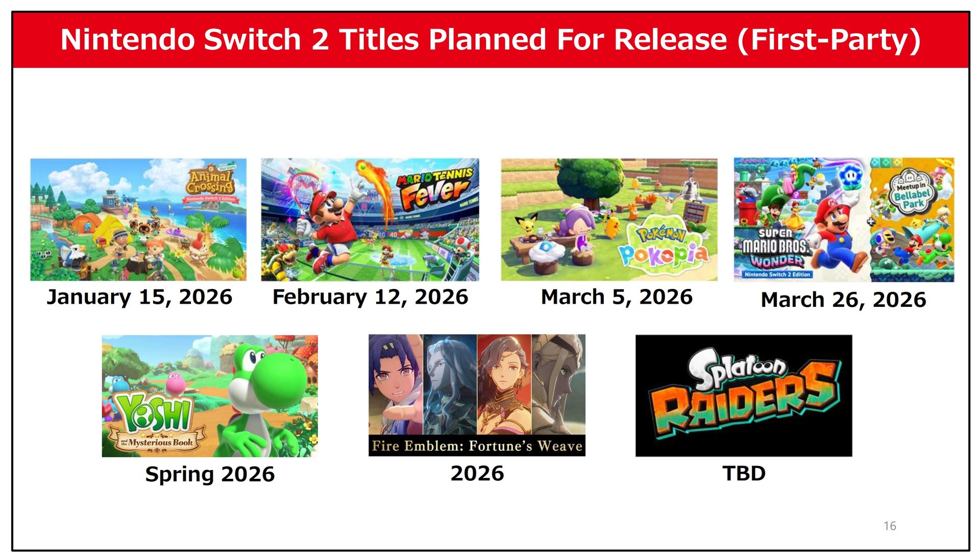
Task: Select the February 12, 2026 date text
Action: [x=370, y=297]
